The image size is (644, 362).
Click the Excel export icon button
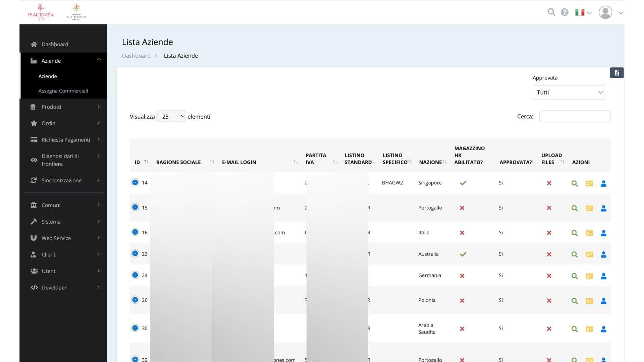point(616,73)
